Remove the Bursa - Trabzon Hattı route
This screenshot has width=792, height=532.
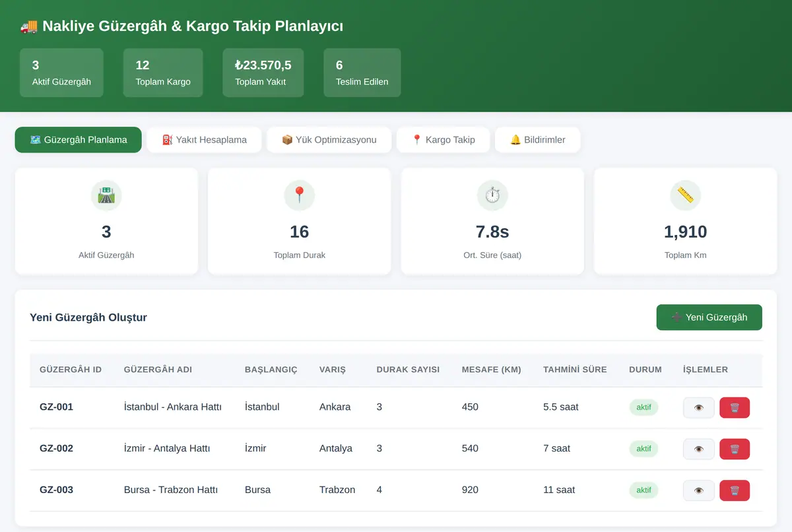735,490
